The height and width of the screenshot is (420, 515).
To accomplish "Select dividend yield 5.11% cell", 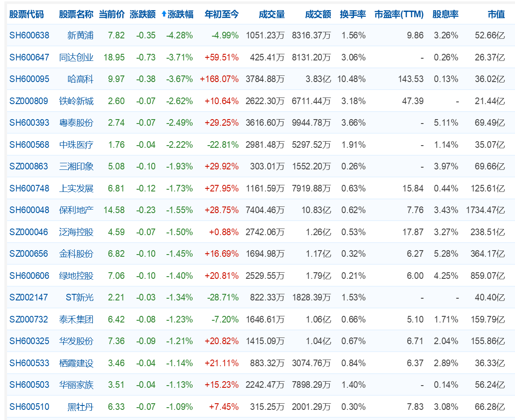I will tap(446, 123).
